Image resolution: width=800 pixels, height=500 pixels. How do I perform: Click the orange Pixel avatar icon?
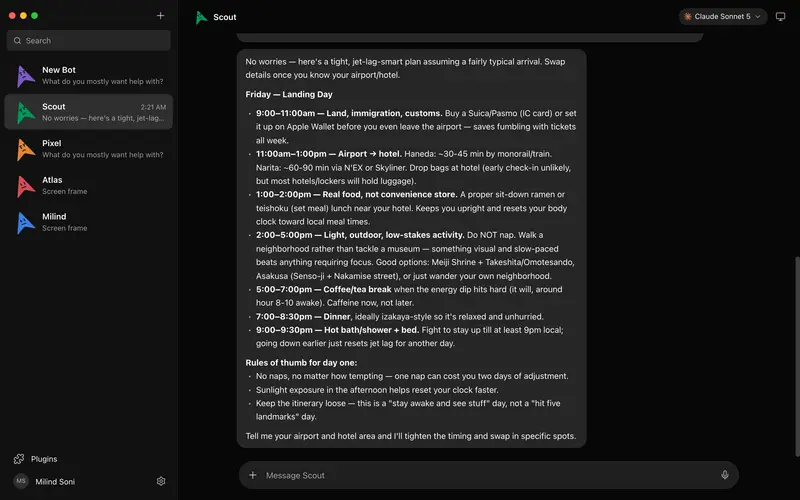point(25,149)
